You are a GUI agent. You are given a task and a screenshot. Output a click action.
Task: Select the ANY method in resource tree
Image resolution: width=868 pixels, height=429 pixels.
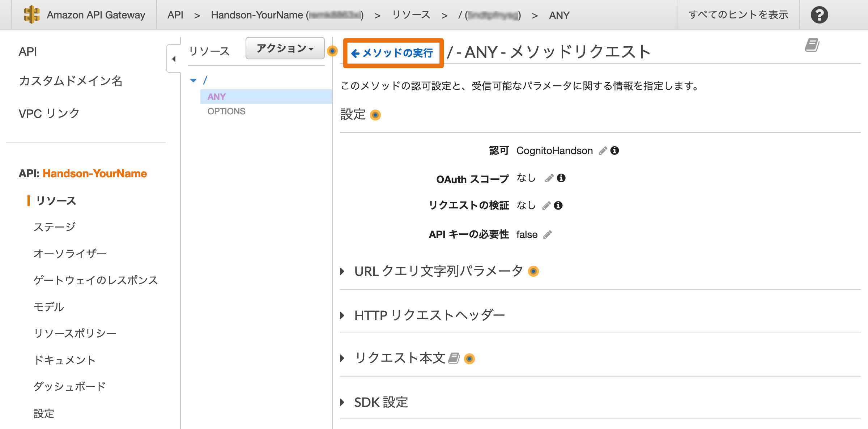[266, 97]
